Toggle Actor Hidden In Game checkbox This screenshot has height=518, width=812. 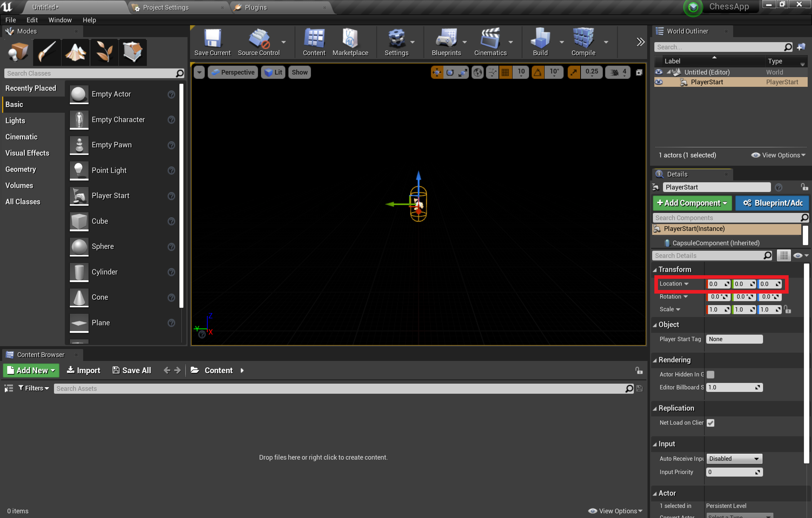pos(710,374)
